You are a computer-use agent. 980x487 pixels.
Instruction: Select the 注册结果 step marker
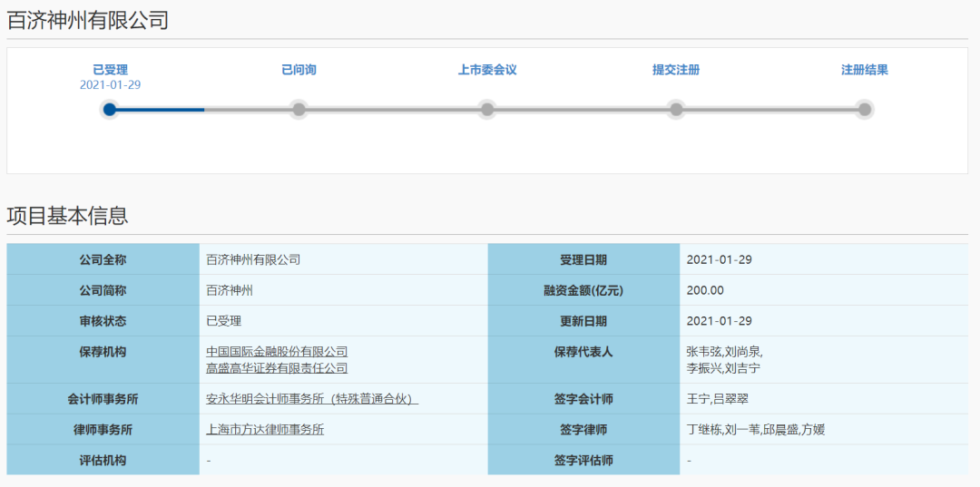point(865,110)
